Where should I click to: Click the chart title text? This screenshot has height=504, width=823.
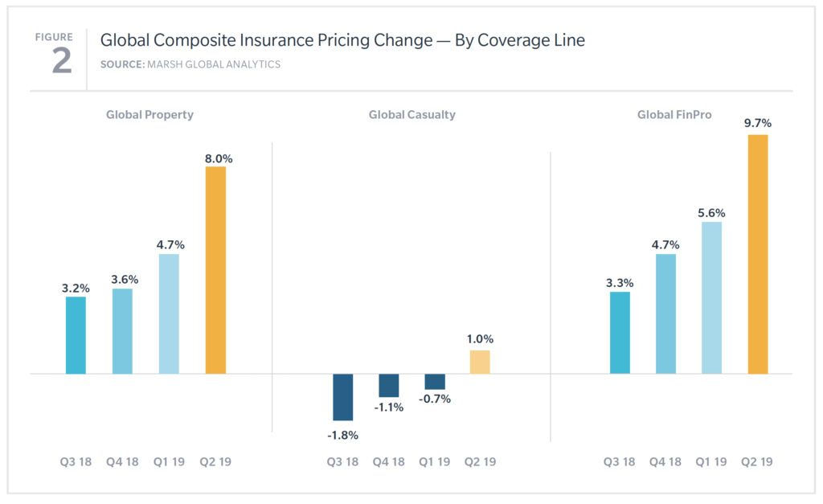pos(342,40)
